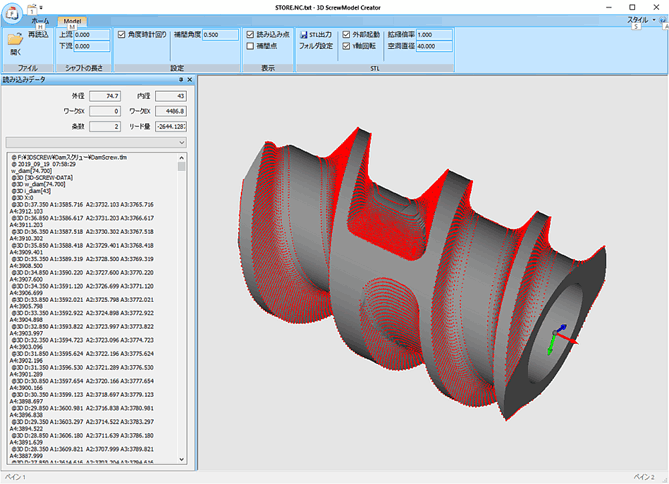The image size is (669, 484).
Task: Switch to the ホーム ribbon tab
Action: [40, 20]
